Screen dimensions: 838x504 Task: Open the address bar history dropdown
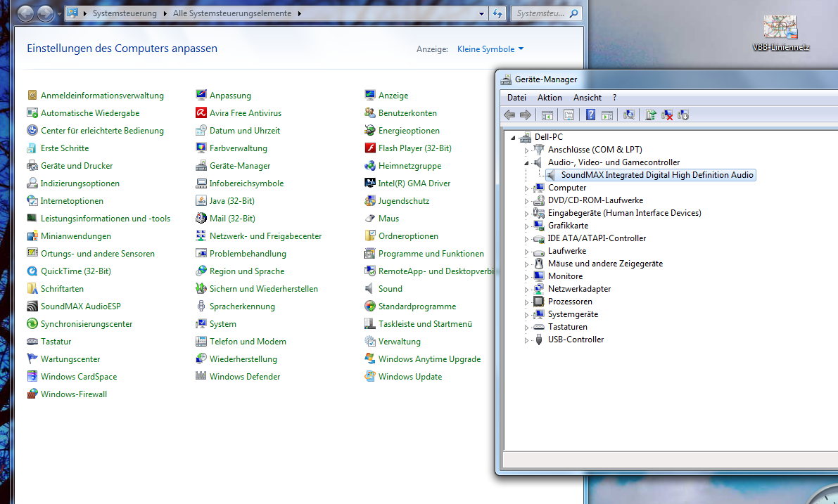pos(481,13)
